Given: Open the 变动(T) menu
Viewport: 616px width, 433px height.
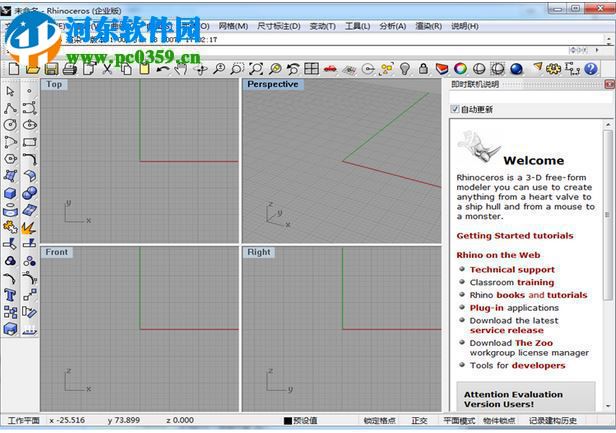Looking at the screenshot, I should (323, 26).
